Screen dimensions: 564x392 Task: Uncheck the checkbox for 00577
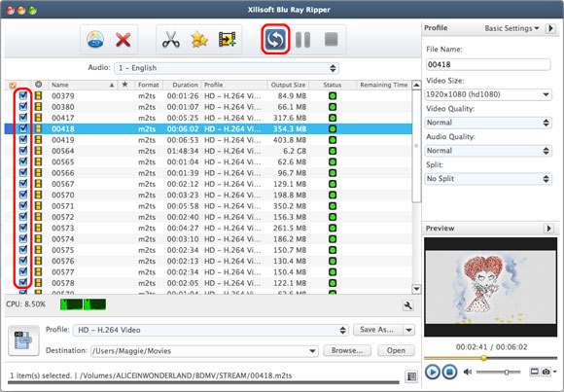pos(23,271)
